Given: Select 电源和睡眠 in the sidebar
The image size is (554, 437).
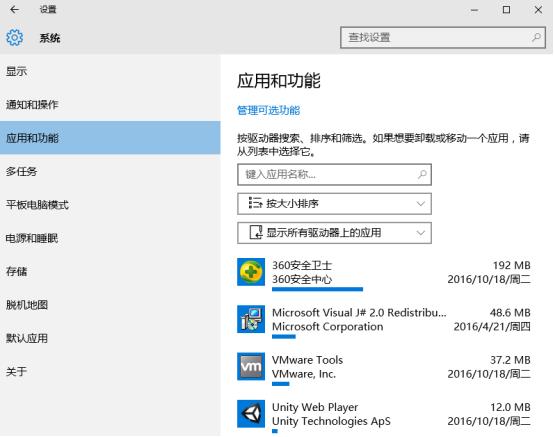Looking at the screenshot, I should [x=110, y=238].
